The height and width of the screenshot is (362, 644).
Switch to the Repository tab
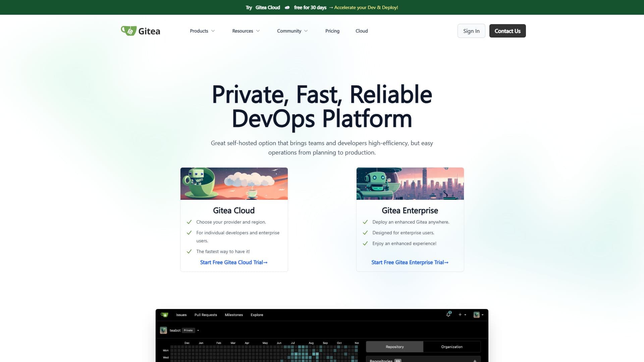coord(394,347)
